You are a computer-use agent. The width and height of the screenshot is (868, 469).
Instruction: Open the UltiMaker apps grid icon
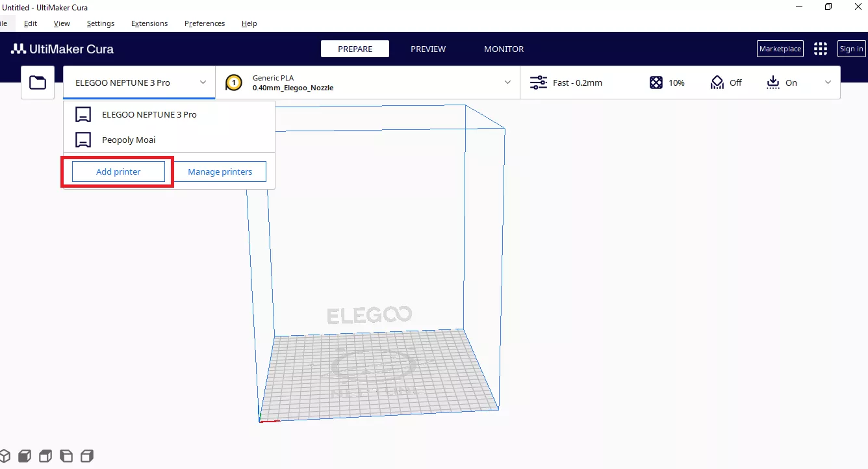820,48
